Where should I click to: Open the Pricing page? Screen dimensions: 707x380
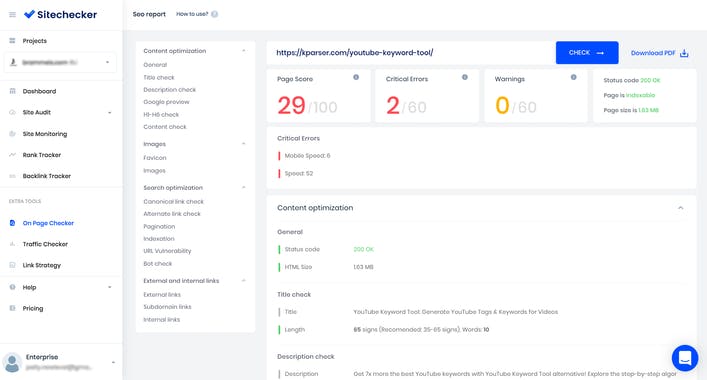tap(33, 308)
